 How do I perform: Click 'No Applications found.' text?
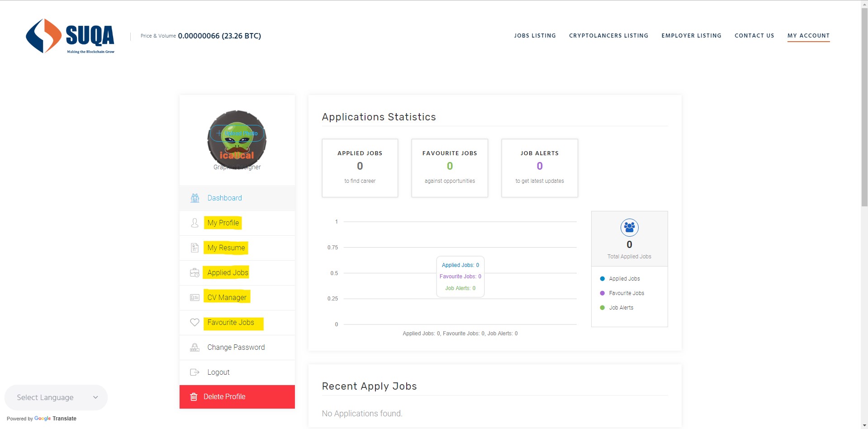click(x=362, y=414)
